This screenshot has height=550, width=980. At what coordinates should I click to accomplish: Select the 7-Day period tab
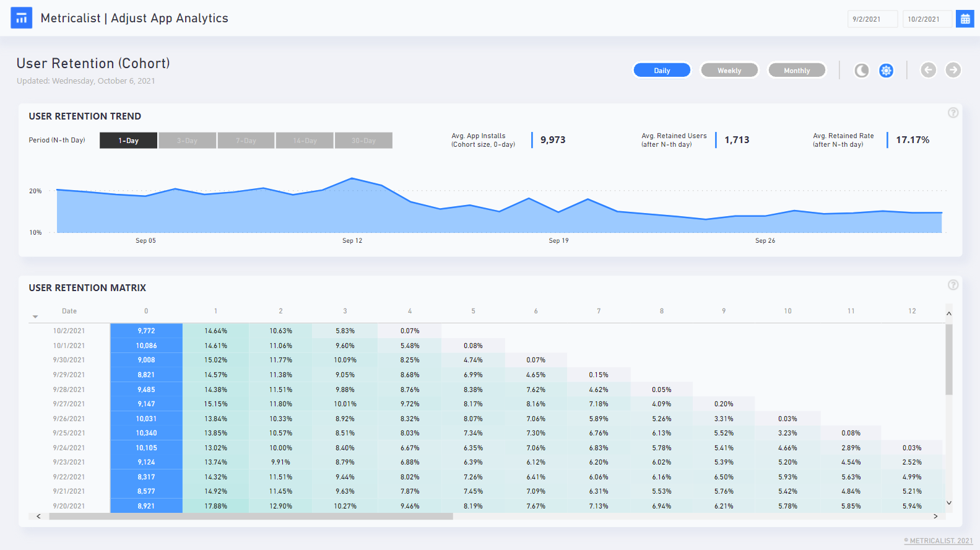tap(246, 141)
